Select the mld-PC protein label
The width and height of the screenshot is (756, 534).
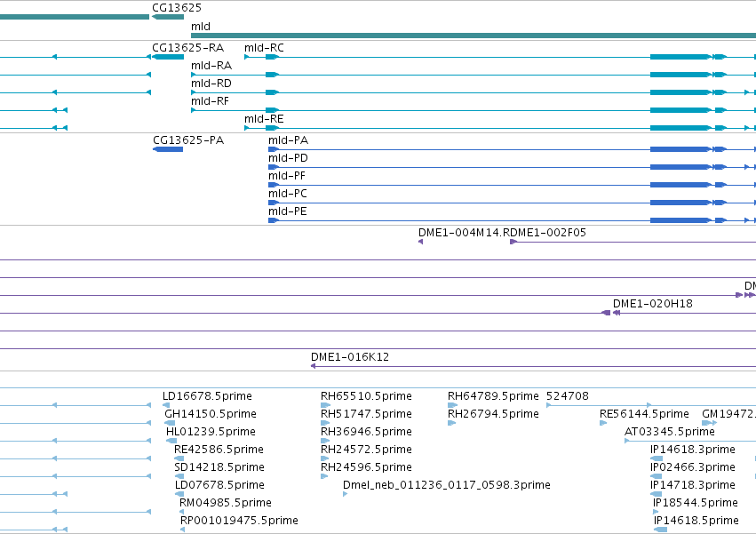pyautogui.click(x=287, y=194)
